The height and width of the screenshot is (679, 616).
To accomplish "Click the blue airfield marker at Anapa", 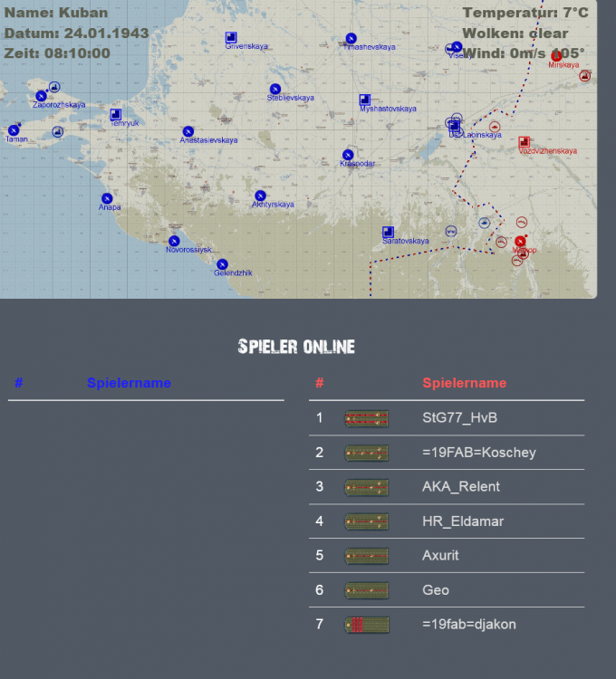I will pyautogui.click(x=107, y=199).
